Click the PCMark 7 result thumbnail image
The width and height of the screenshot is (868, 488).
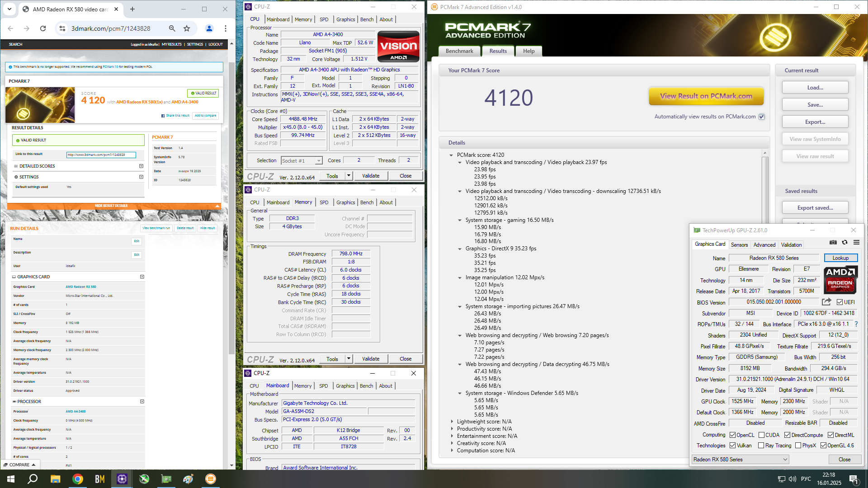[40, 105]
